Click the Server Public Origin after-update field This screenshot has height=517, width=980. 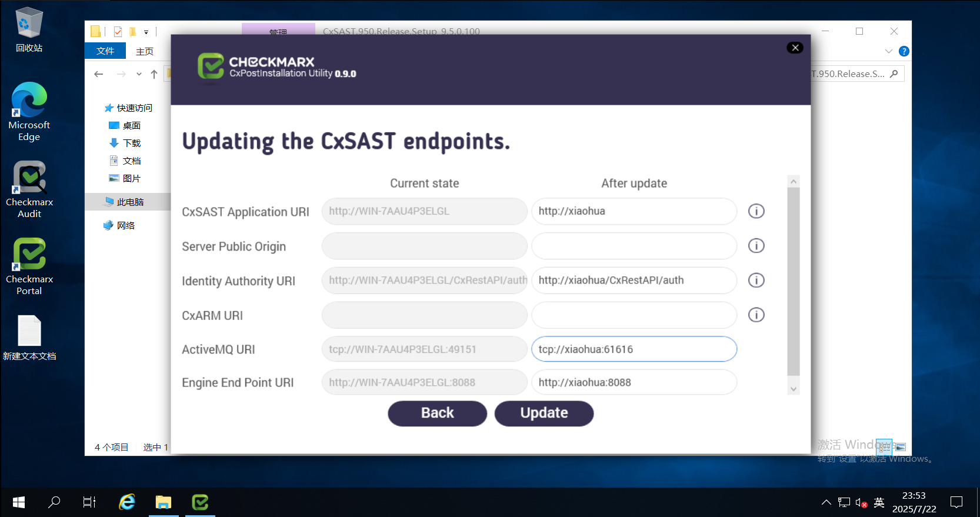(x=634, y=246)
